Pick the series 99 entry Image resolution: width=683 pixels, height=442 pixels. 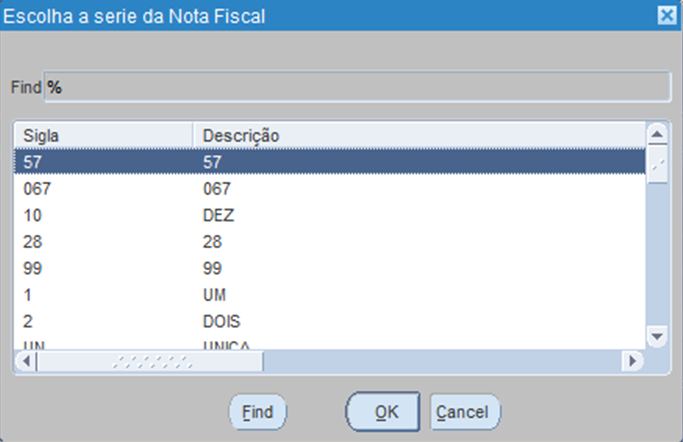tap(330, 268)
